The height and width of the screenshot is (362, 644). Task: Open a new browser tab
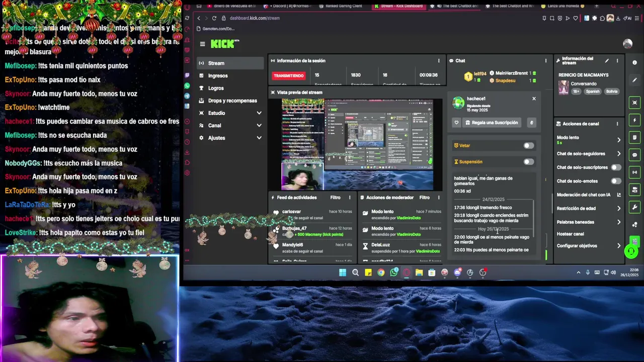point(597,6)
